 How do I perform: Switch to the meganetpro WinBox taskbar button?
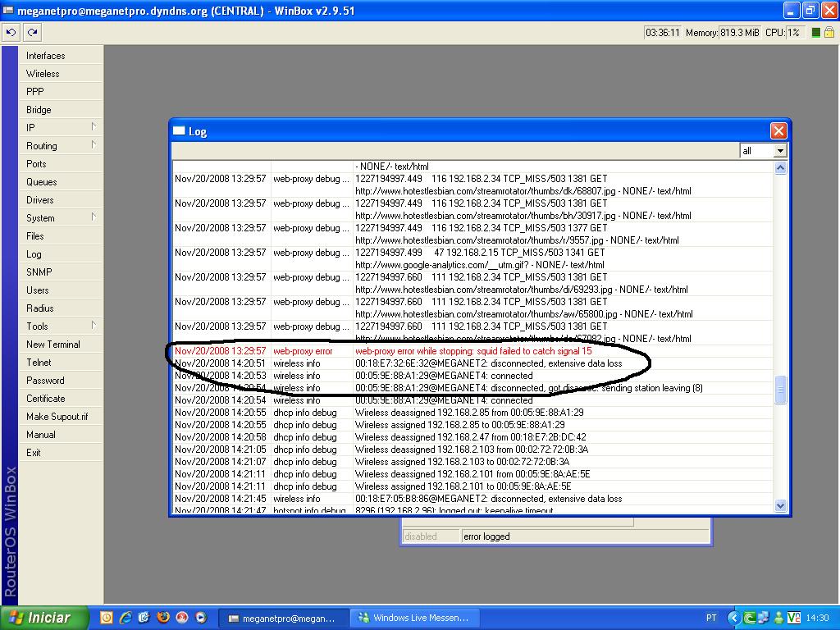[x=284, y=619]
